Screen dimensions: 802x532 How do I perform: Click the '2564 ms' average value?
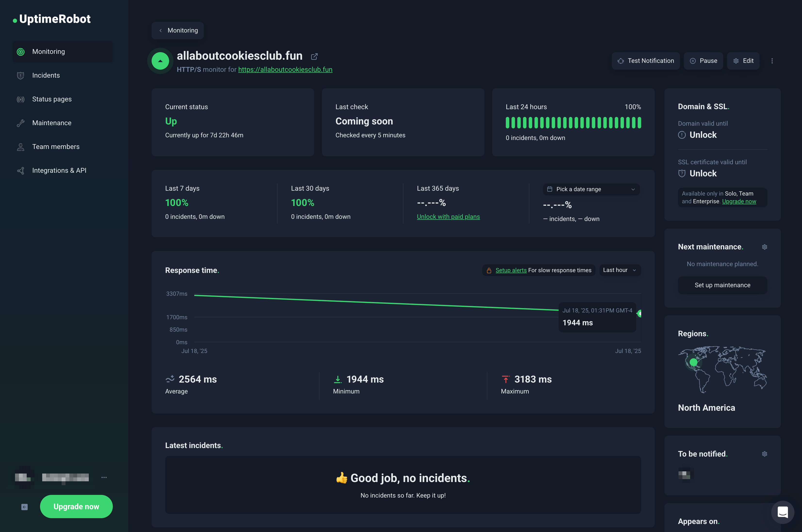[197, 379]
